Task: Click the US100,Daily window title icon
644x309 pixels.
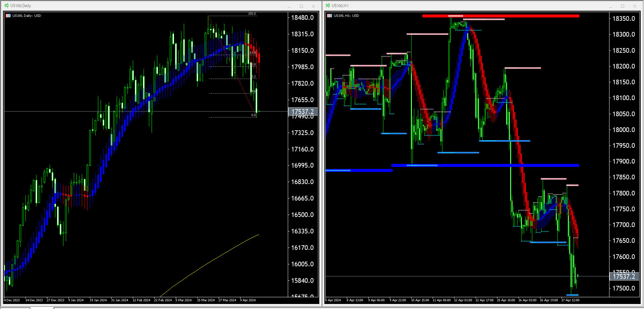Action: point(6,6)
